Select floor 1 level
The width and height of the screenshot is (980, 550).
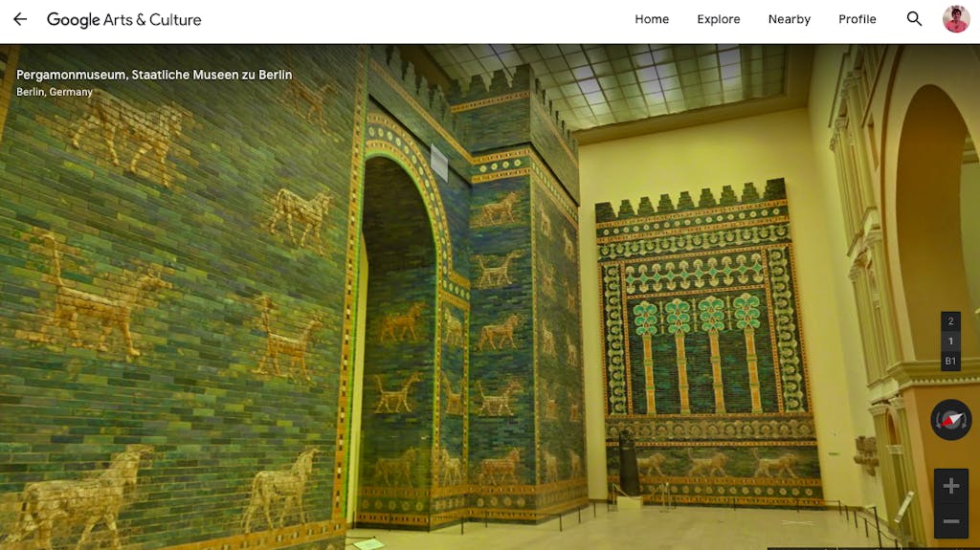[x=950, y=341]
